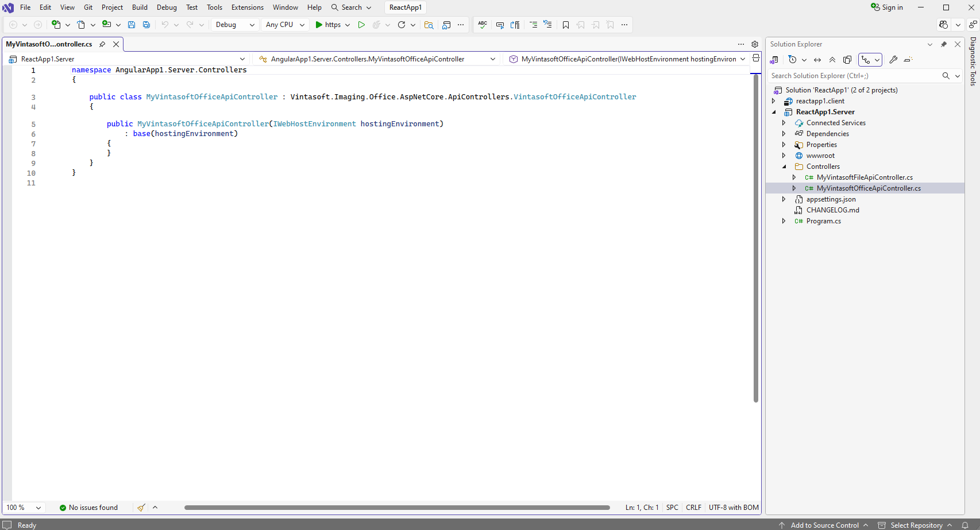The width and height of the screenshot is (980, 530).
Task: Open the Any CPU platform dropdown
Action: [x=284, y=25]
